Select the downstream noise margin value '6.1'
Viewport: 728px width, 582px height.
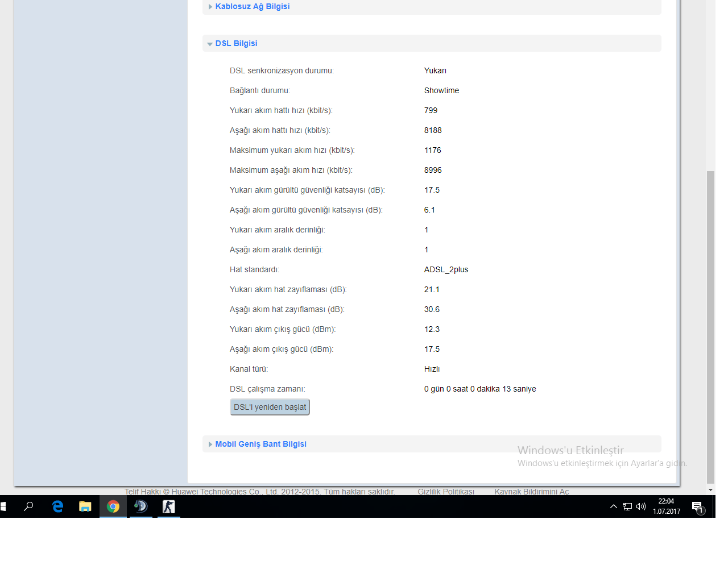[429, 210]
